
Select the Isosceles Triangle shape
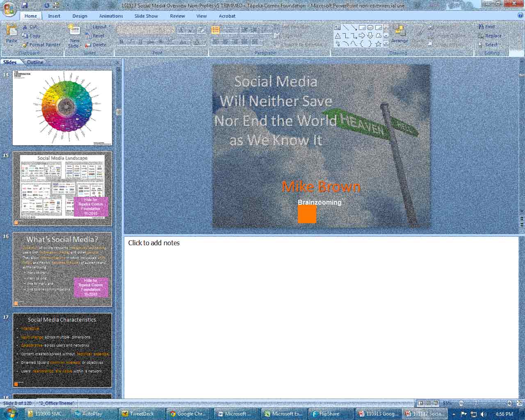337,36
